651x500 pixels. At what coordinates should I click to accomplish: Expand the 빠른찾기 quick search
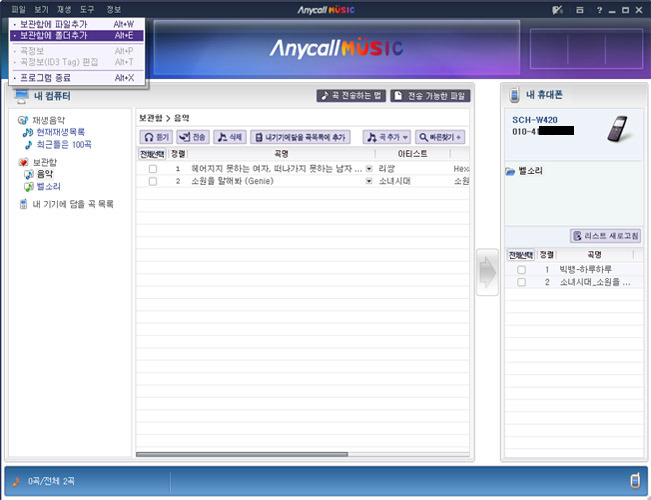click(440, 137)
